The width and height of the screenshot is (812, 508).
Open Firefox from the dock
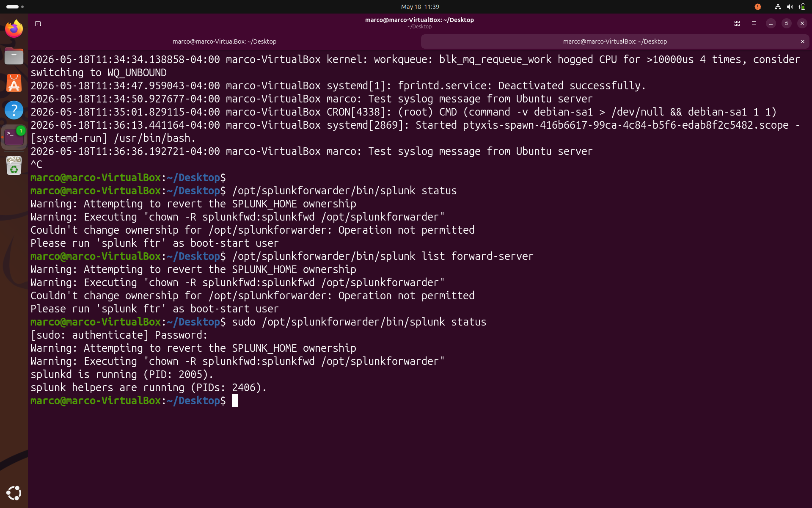click(x=14, y=29)
